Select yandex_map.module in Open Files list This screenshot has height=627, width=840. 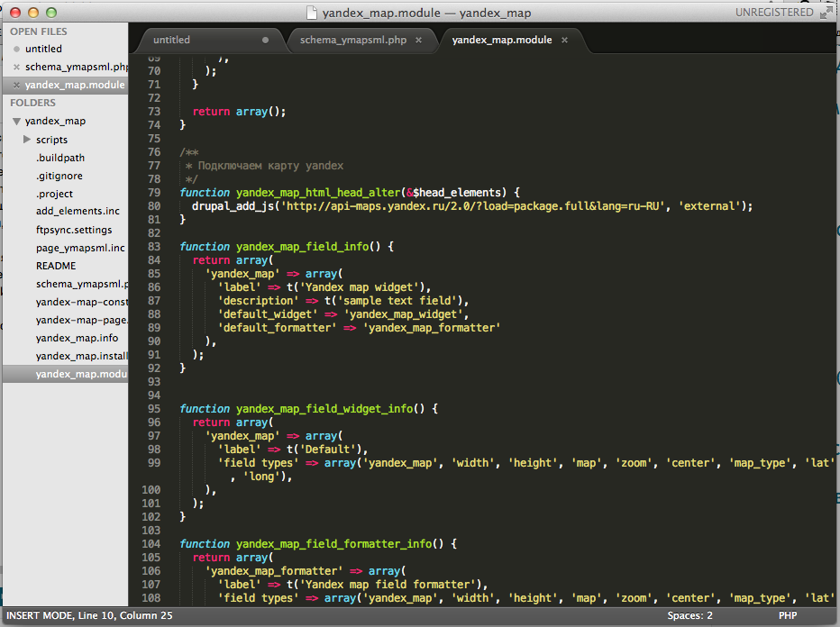75,86
